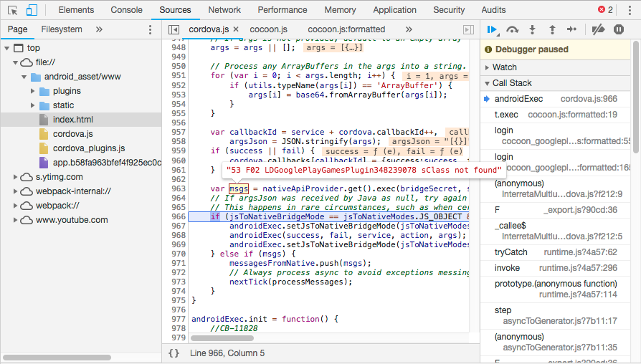Viewport: 641px width, 364px height.
Task: Toggle device toolbar icon
Action: [x=32, y=10]
